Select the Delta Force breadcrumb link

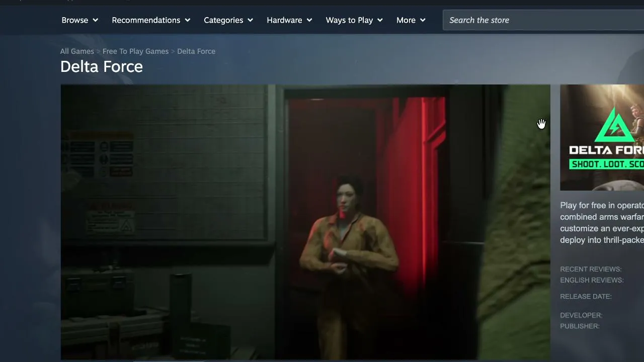tap(196, 51)
